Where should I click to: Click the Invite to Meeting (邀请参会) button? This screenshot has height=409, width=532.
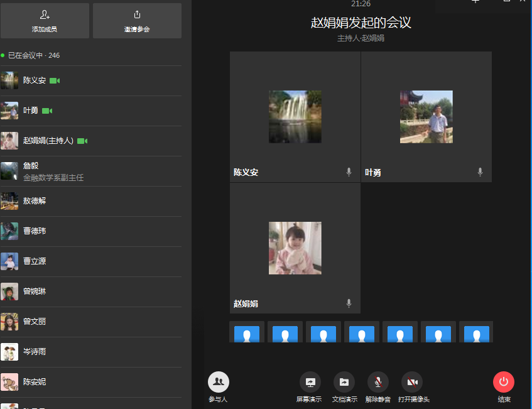pos(137,21)
